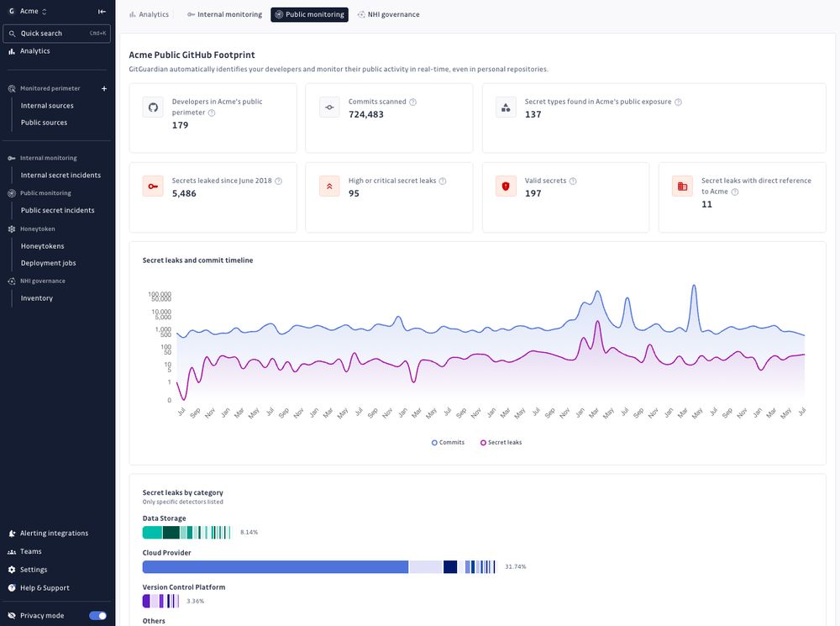Open Deployment jobs page

click(x=48, y=263)
